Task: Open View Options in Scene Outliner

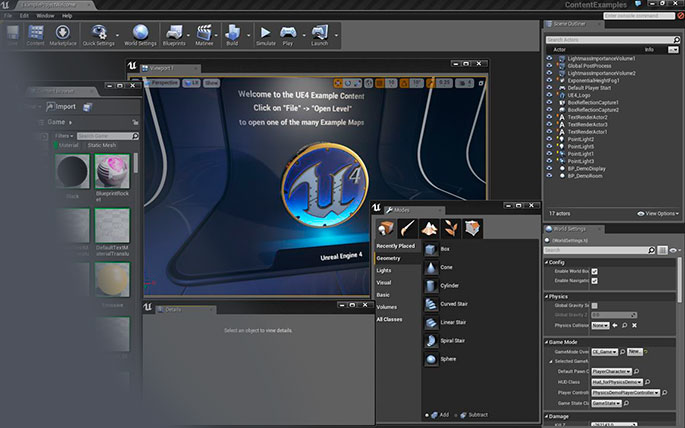Action: pos(658,214)
